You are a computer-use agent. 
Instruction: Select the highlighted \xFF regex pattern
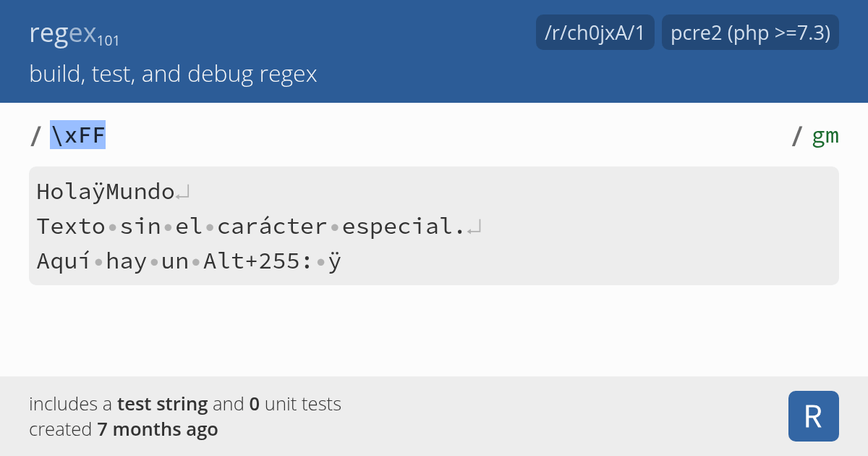pyautogui.click(x=76, y=135)
